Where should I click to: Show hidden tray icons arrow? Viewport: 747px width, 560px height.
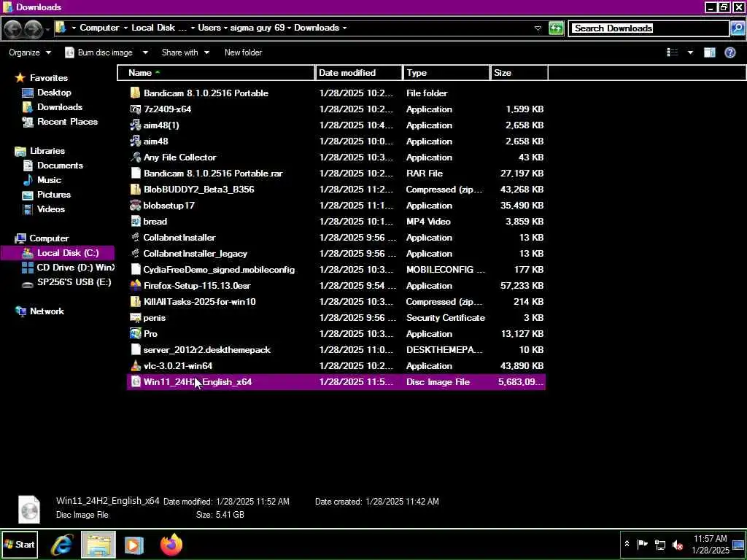(x=627, y=544)
